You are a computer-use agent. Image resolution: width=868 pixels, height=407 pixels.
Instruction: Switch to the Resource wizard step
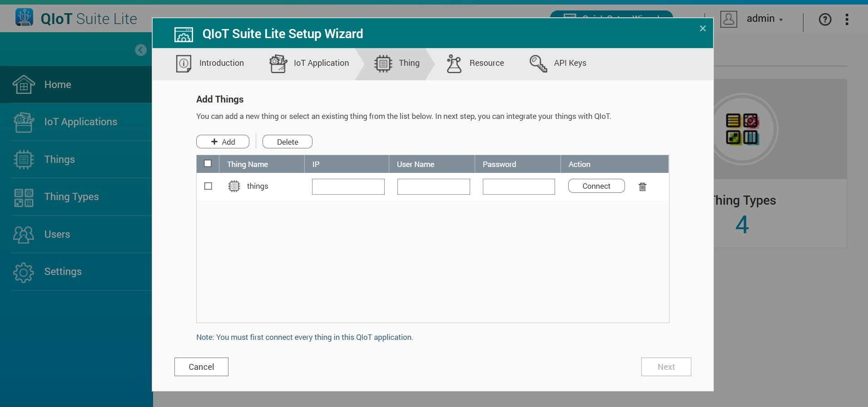click(476, 64)
